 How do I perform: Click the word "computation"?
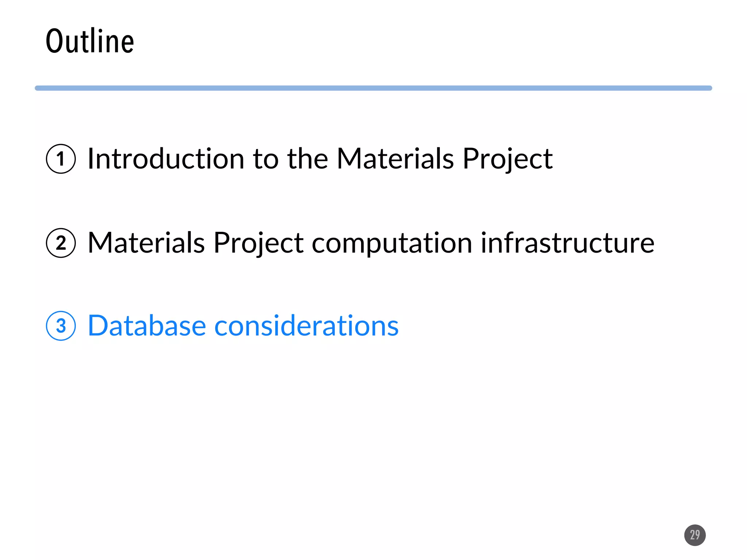[392, 244]
